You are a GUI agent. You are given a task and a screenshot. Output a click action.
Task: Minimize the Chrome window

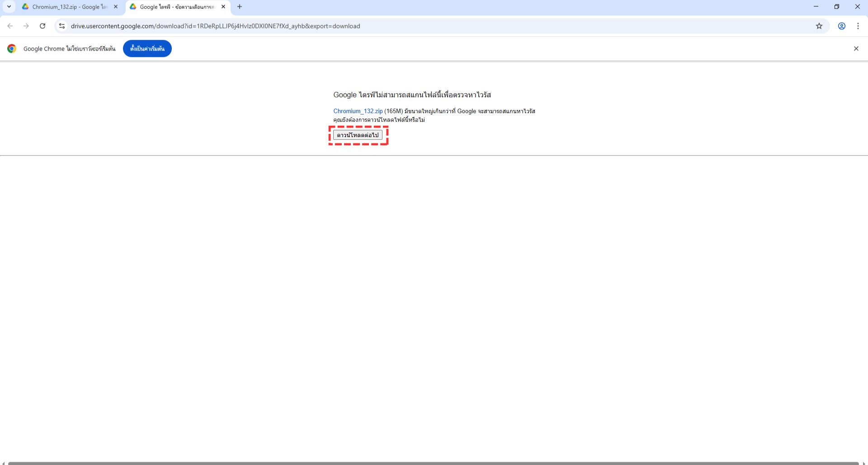pos(816,7)
